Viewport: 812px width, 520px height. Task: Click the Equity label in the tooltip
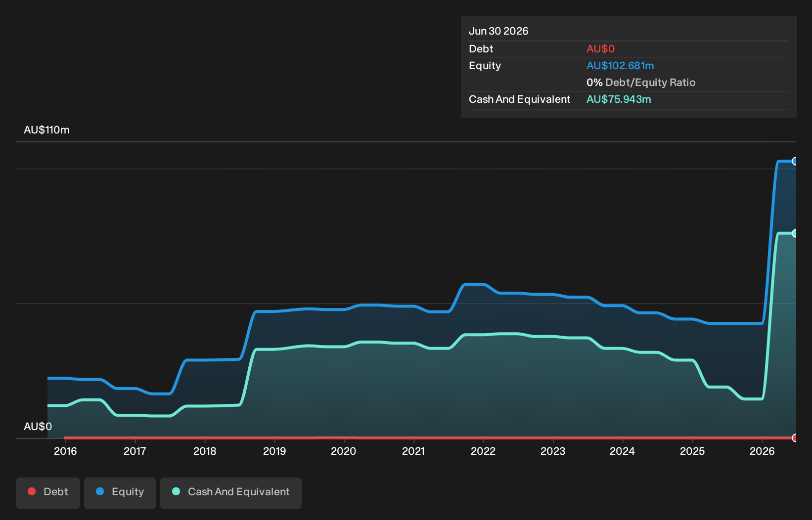pyautogui.click(x=485, y=66)
